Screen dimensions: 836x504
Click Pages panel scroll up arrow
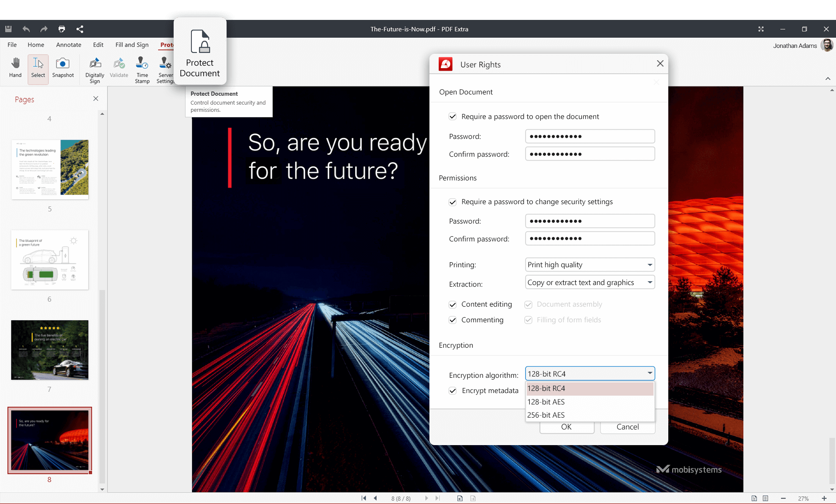pos(102,114)
